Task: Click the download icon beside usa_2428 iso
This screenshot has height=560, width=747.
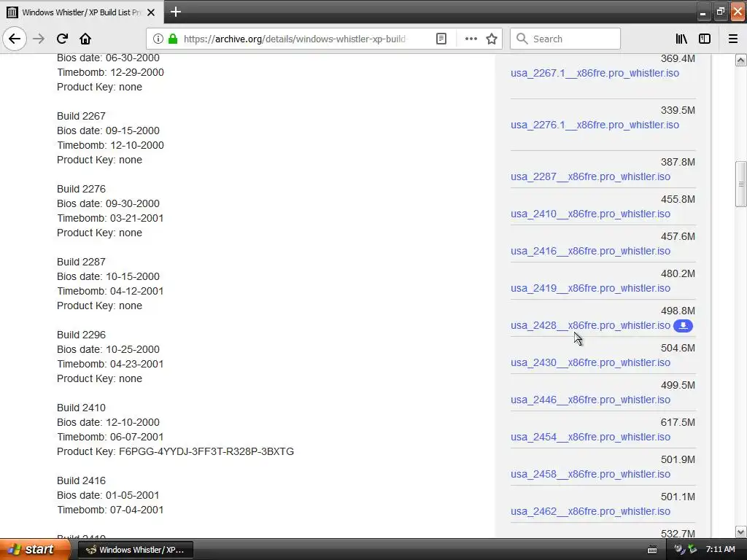Action: click(x=683, y=326)
